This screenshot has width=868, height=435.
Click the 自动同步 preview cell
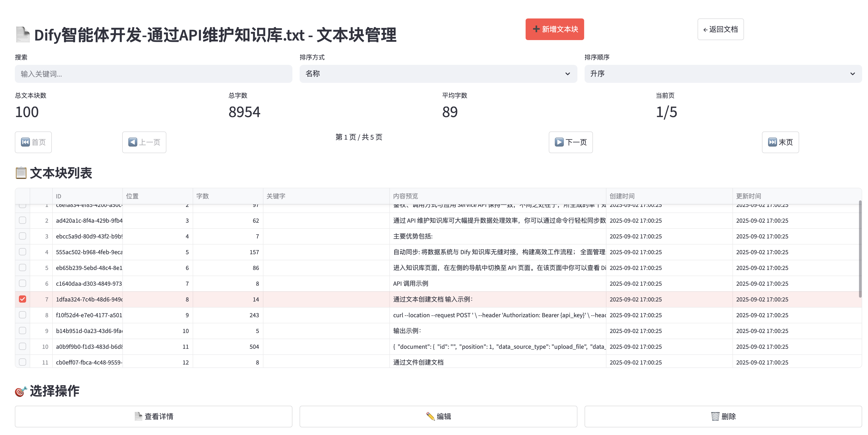[498, 252]
